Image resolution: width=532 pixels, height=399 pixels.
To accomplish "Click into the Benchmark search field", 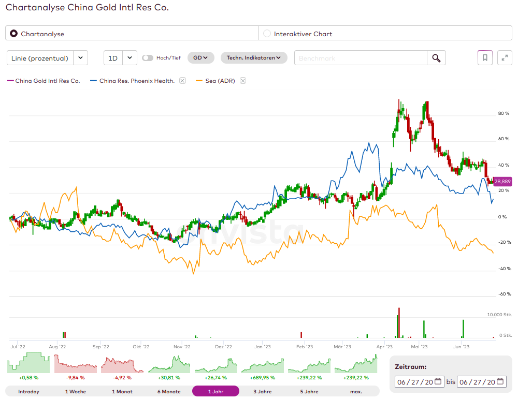I will [361, 58].
